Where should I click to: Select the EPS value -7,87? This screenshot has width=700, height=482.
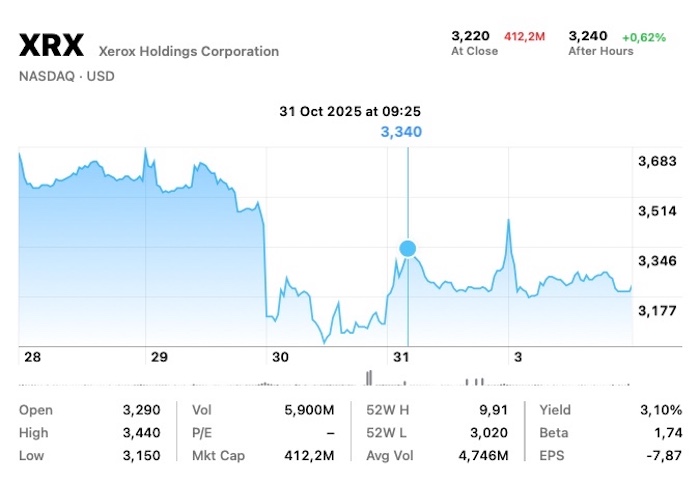pyautogui.click(x=662, y=456)
